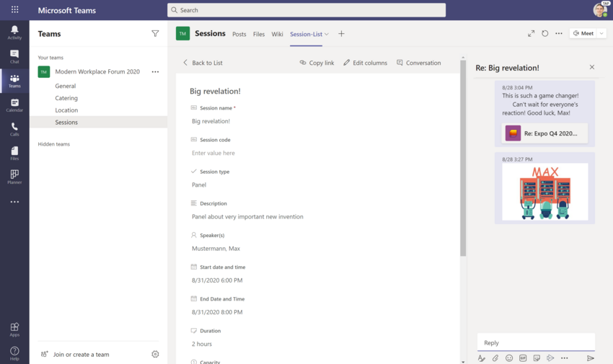This screenshot has height=364, width=613.
Task: Click in the Search box
Action: 306,10
